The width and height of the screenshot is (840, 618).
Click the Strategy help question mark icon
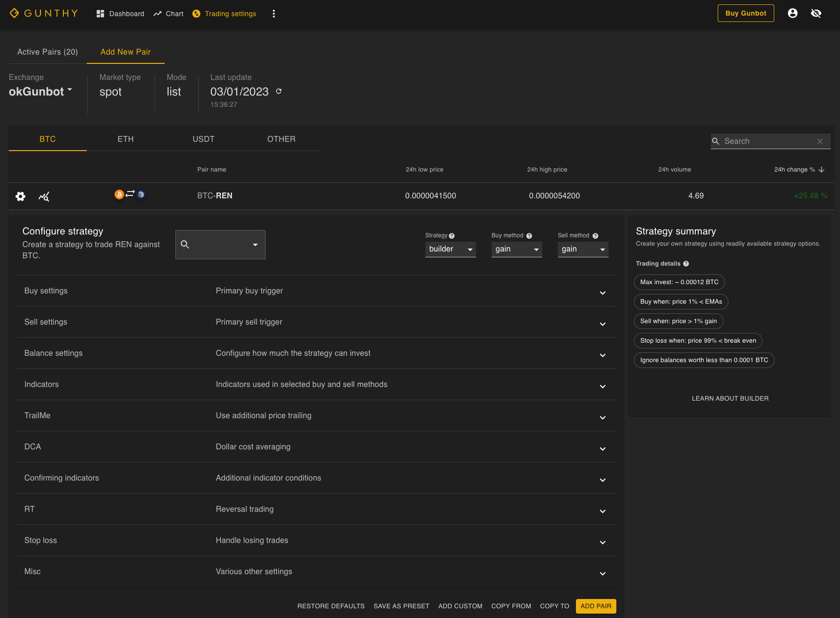(452, 236)
